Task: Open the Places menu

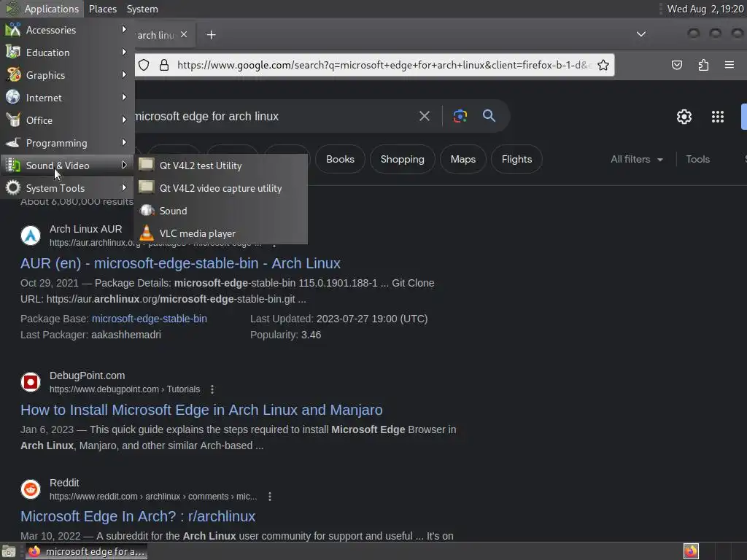Action: (103, 9)
